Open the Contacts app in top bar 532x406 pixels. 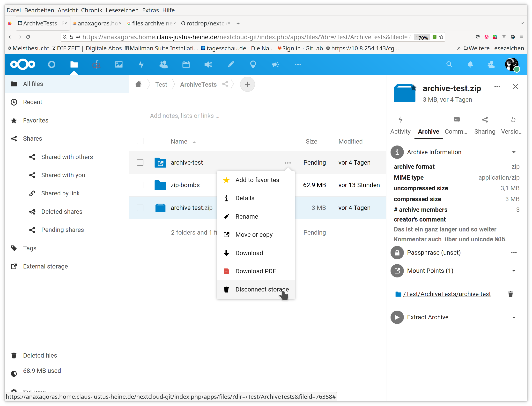click(x=163, y=64)
